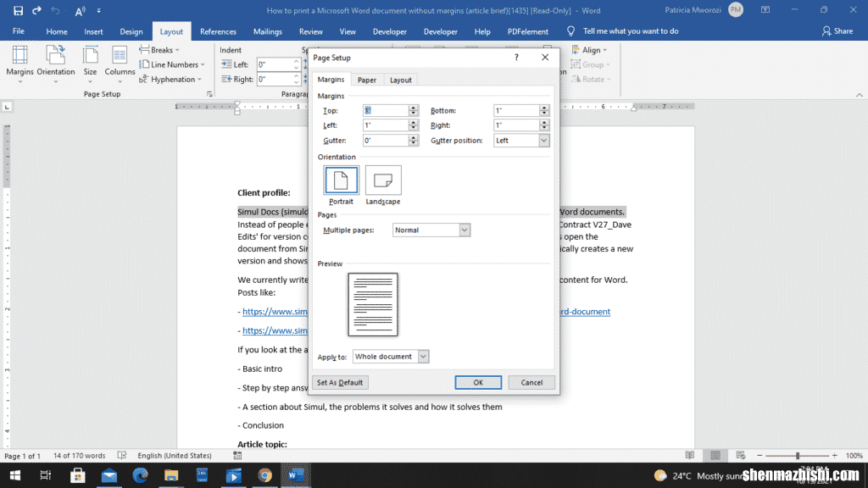Click the Help question mark in Page Setup
This screenshot has height=488, width=868.
click(516, 57)
